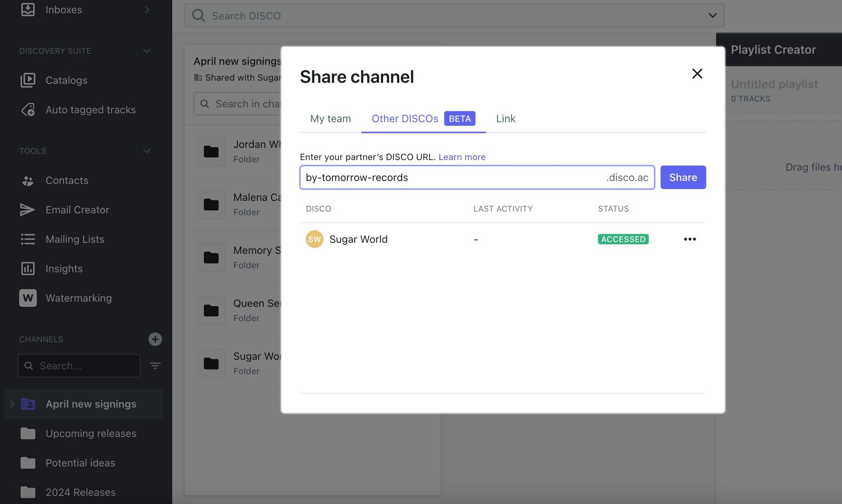
Task: Click the Untitled playlist title
Action: (x=774, y=84)
